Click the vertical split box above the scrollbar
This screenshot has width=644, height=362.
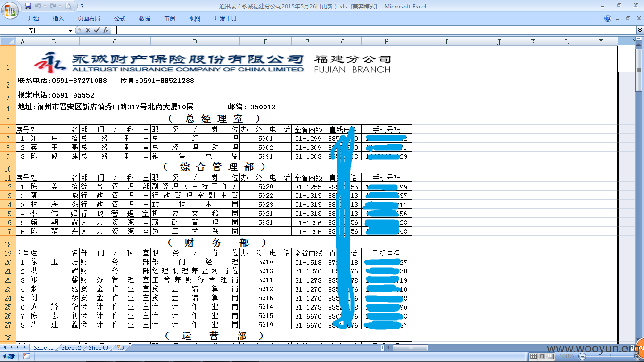(x=638, y=39)
